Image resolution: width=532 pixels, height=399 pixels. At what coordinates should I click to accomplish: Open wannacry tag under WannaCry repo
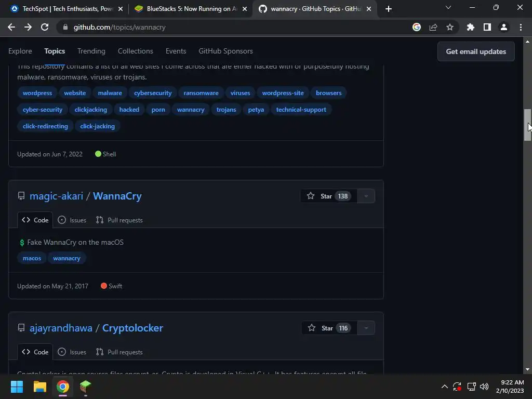coord(66,258)
